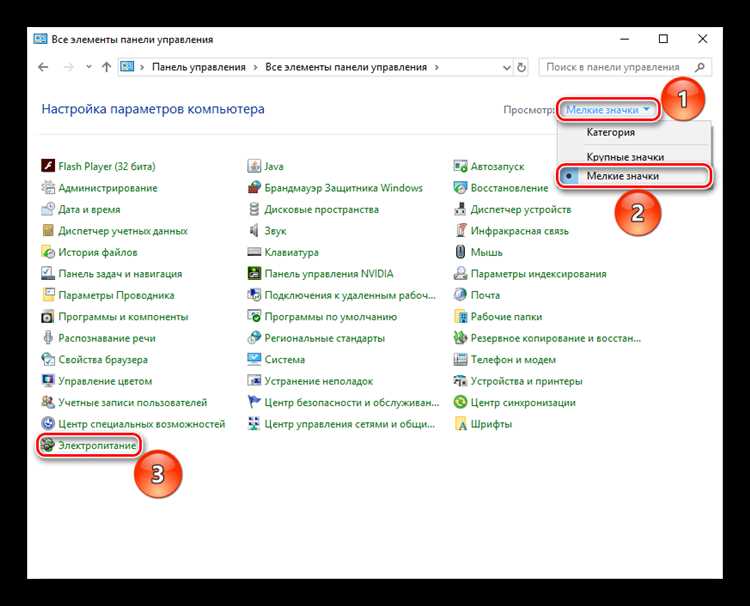Viewport: 750px width, 606px height.
Task: Expand the chevron before Панель управления breadcrumb
Action: (x=142, y=67)
